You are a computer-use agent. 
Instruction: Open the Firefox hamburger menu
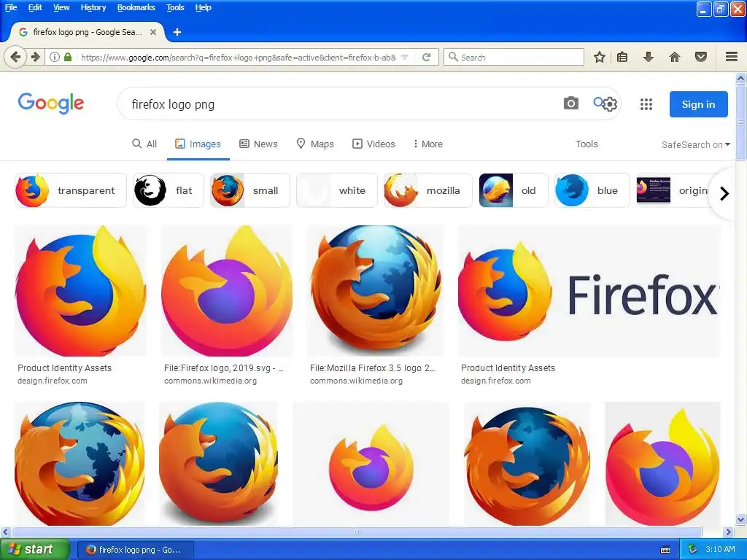coord(732,57)
